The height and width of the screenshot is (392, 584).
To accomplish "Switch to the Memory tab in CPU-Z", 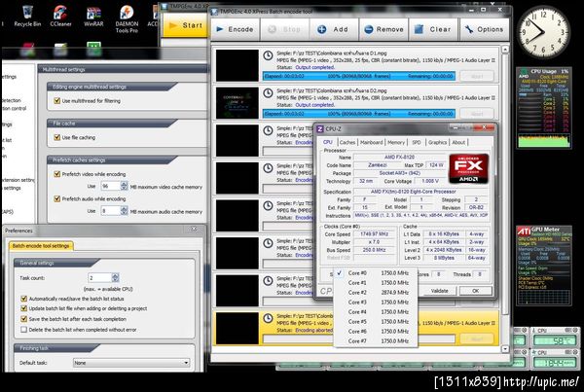I will [396, 142].
